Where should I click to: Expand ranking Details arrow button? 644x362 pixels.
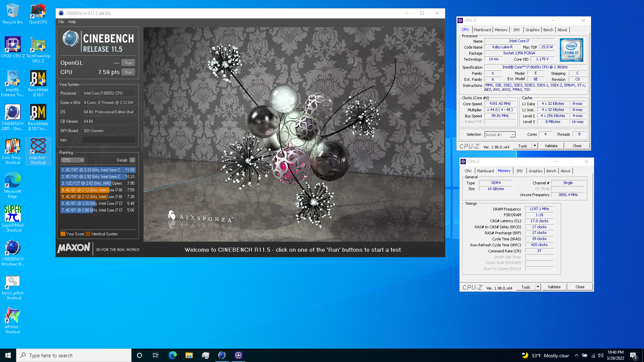click(x=132, y=160)
